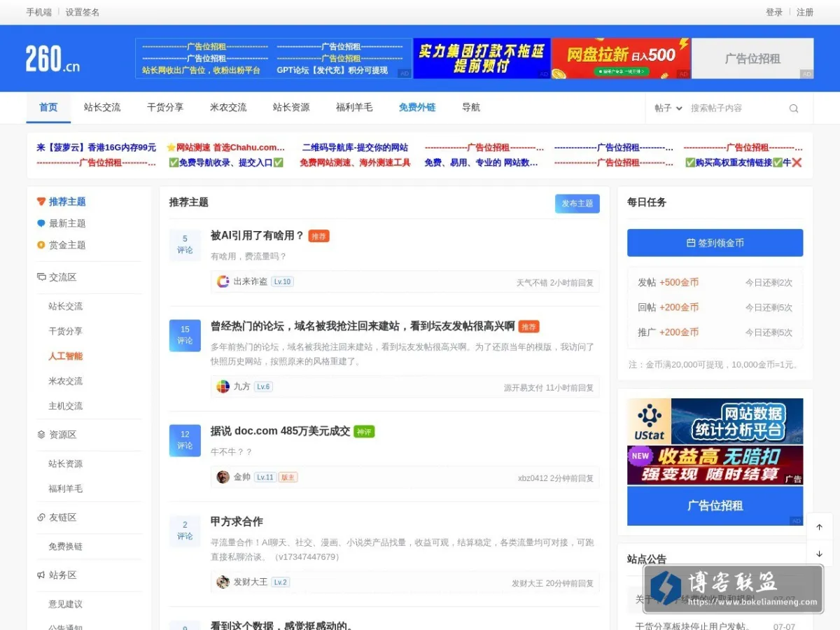
Task: Click the Lv.10 badge of 出来诈盗
Action: pos(282,281)
